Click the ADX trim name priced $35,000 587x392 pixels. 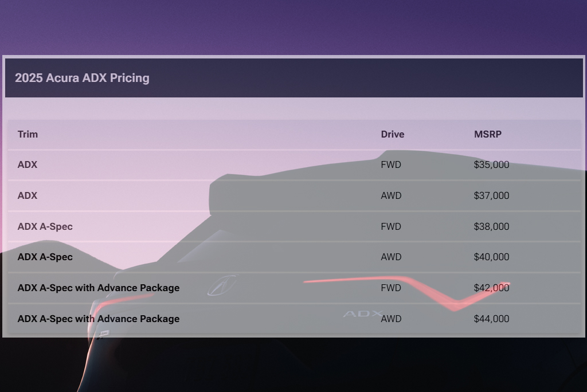(28, 165)
